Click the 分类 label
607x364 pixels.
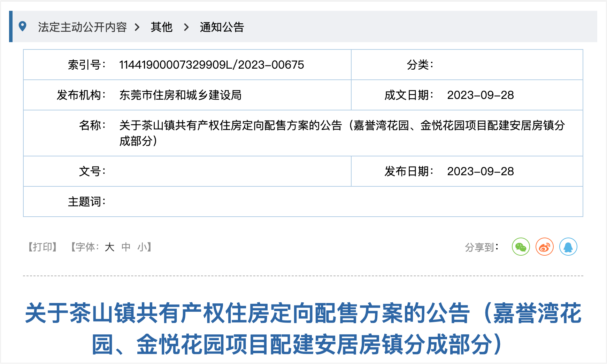click(x=420, y=65)
